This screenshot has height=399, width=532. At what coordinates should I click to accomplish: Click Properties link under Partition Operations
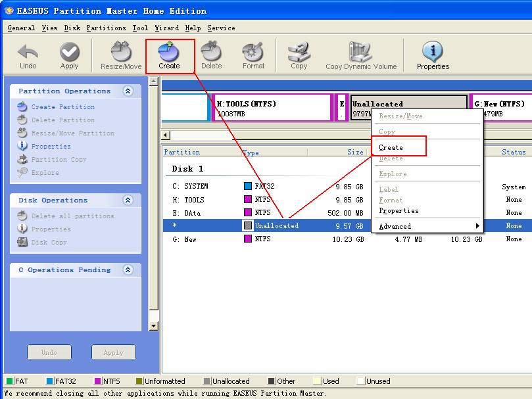51,146
